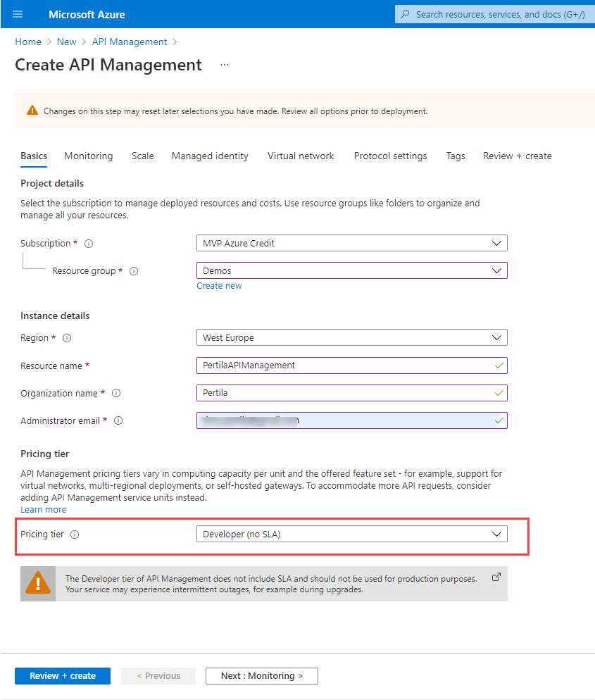Expand the Resource group dropdown
Viewport: 595px width, 700px height.
[x=351, y=270]
